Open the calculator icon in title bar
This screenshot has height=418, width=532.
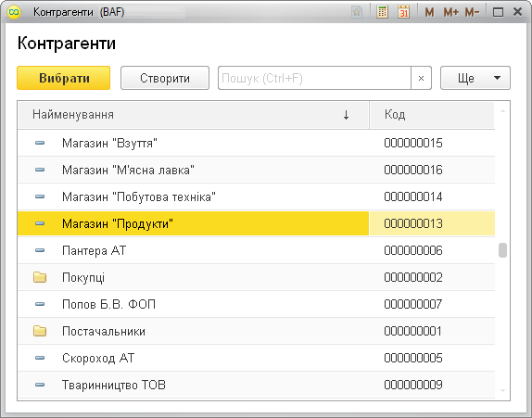382,12
